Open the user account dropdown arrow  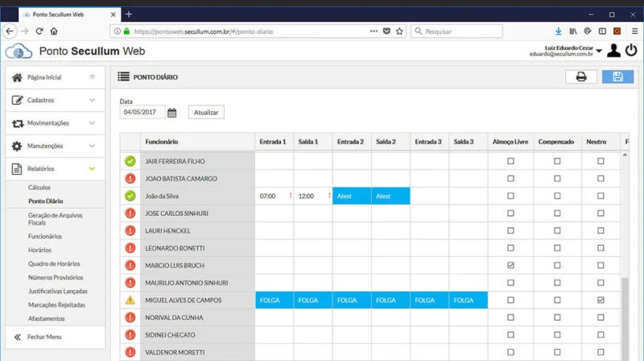pos(599,52)
